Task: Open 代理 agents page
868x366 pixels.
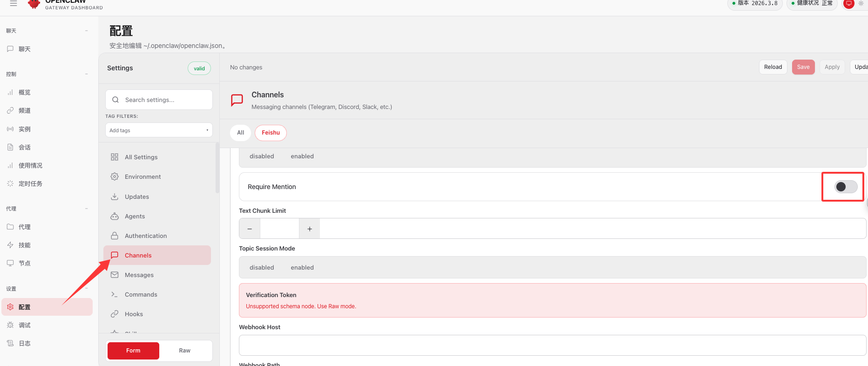Action: (47, 227)
